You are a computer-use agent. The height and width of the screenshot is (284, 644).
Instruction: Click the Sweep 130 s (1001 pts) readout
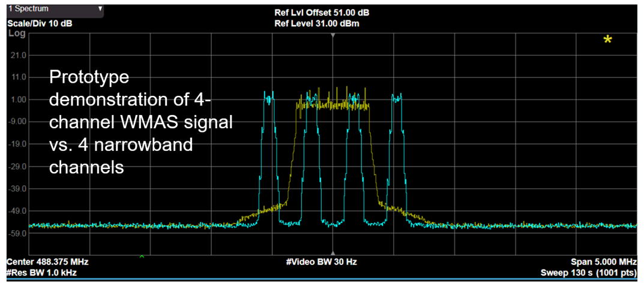coord(589,272)
